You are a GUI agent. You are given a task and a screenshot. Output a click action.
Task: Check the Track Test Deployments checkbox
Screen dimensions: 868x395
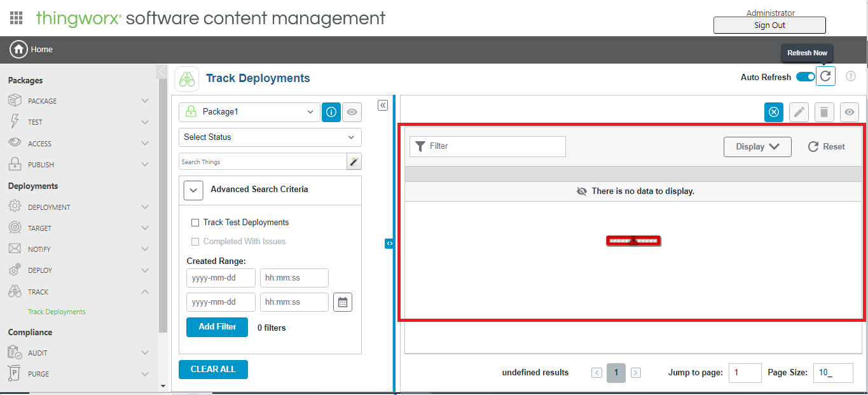[195, 222]
